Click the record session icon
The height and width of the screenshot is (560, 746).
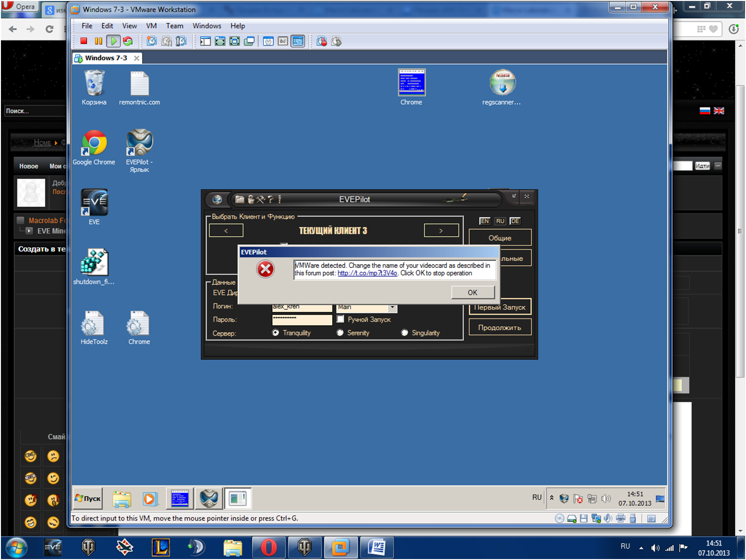tap(322, 41)
